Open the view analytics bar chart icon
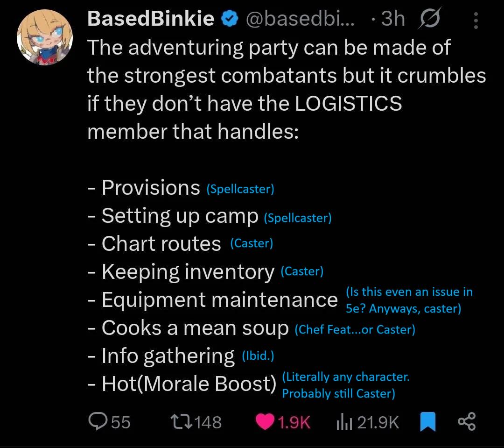This screenshot has width=504, height=448. 343,422
